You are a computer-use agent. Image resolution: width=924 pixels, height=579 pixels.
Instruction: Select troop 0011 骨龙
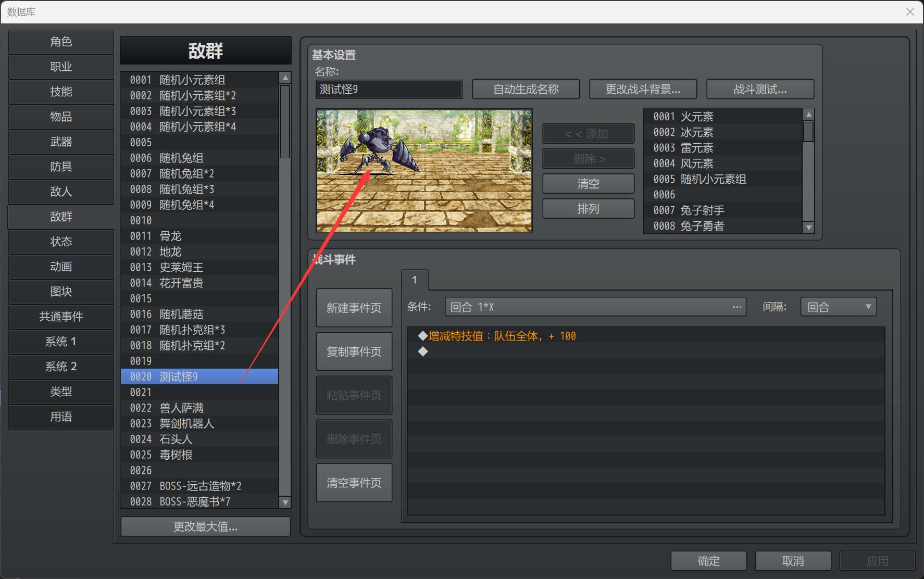point(199,236)
